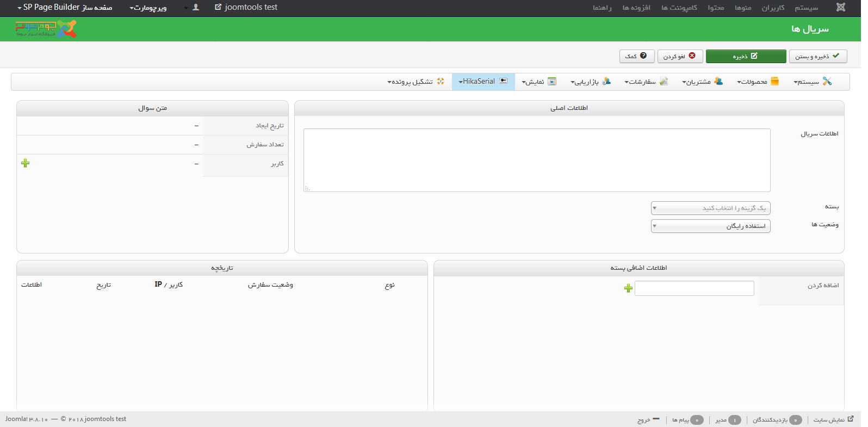Click the joomtools test external link icon

click(x=218, y=8)
